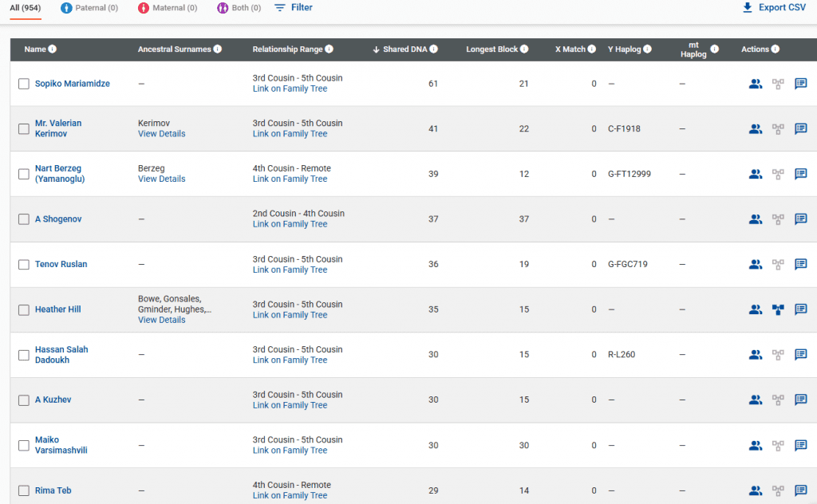This screenshot has width=817, height=504.
Task: Select checkbox for Maiko Varsimashvili
Action: coord(24,446)
